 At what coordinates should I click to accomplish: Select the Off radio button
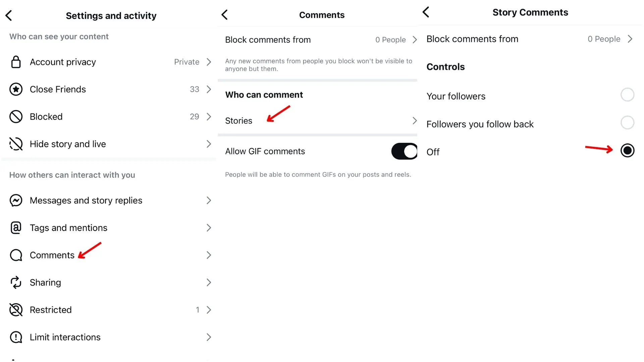627,150
